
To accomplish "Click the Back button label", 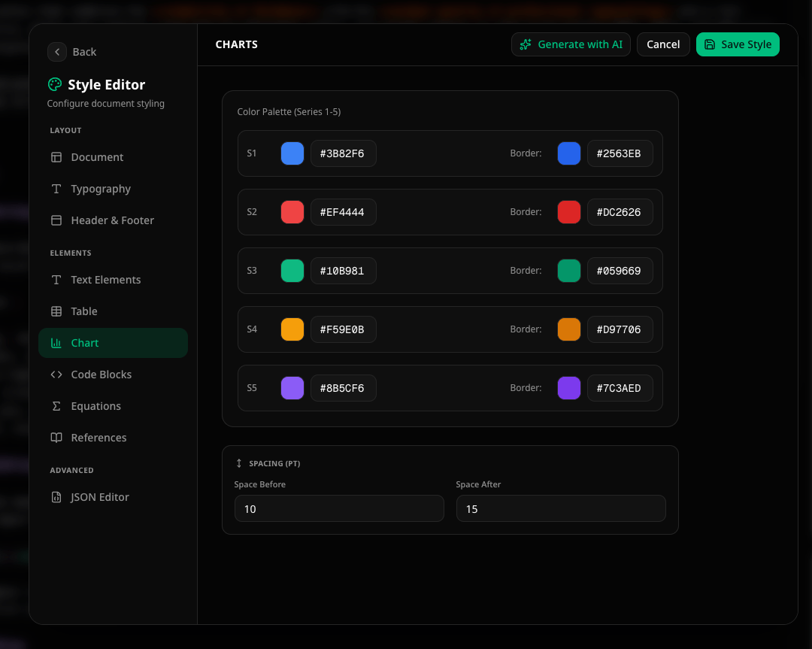I will point(84,53).
